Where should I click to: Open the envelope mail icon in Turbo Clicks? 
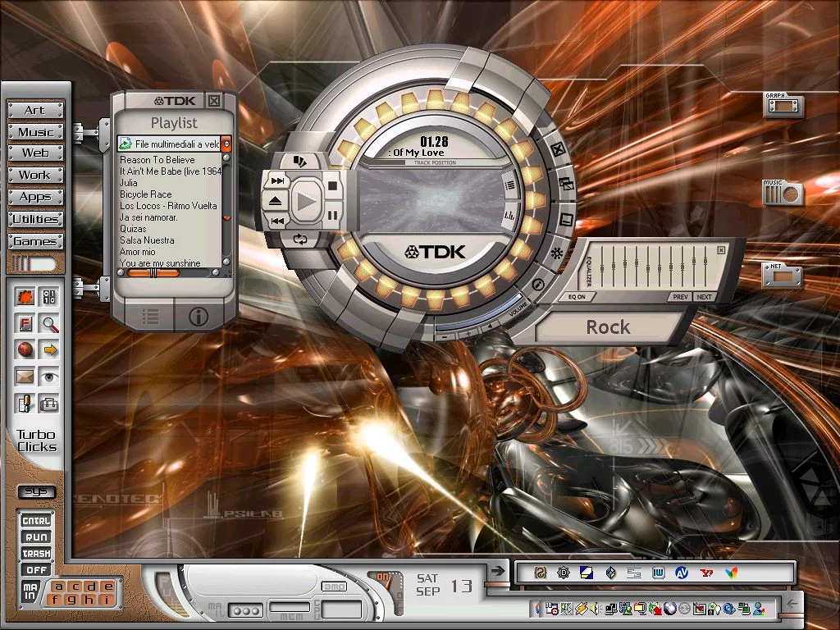(25, 377)
